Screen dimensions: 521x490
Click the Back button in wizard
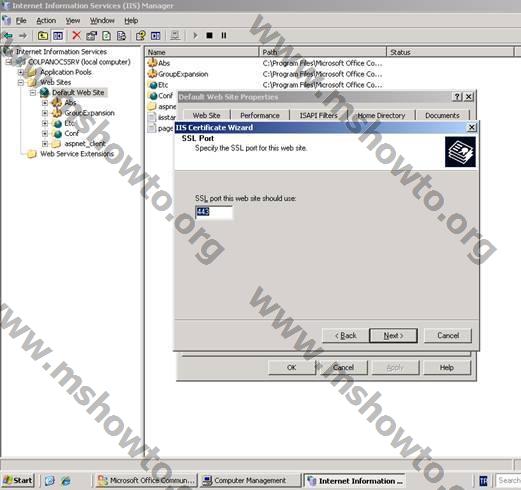[x=345, y=335]
